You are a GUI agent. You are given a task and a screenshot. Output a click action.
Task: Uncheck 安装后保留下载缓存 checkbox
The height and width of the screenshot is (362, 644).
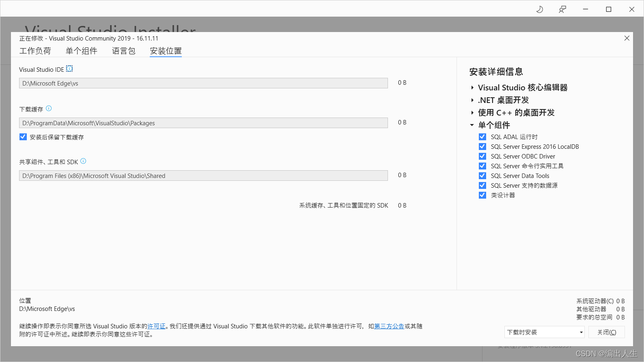point(23,137)
